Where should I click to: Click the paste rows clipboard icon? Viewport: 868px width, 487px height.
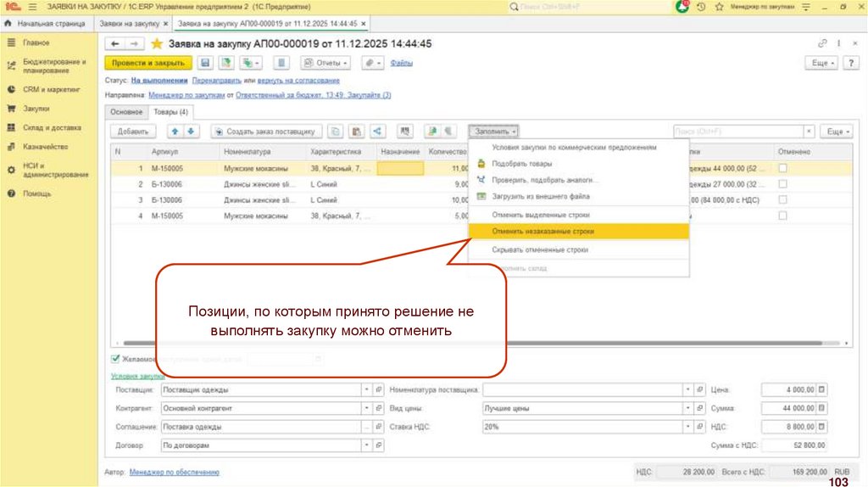357,132
